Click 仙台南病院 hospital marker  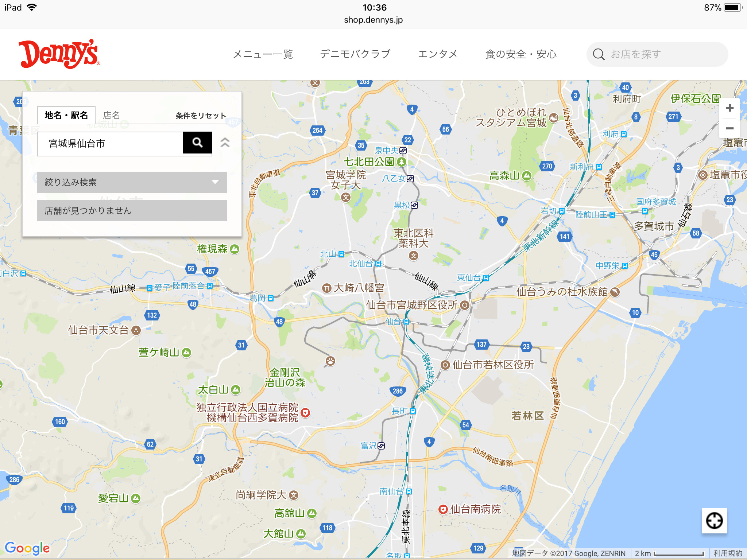tap(443, 509)
